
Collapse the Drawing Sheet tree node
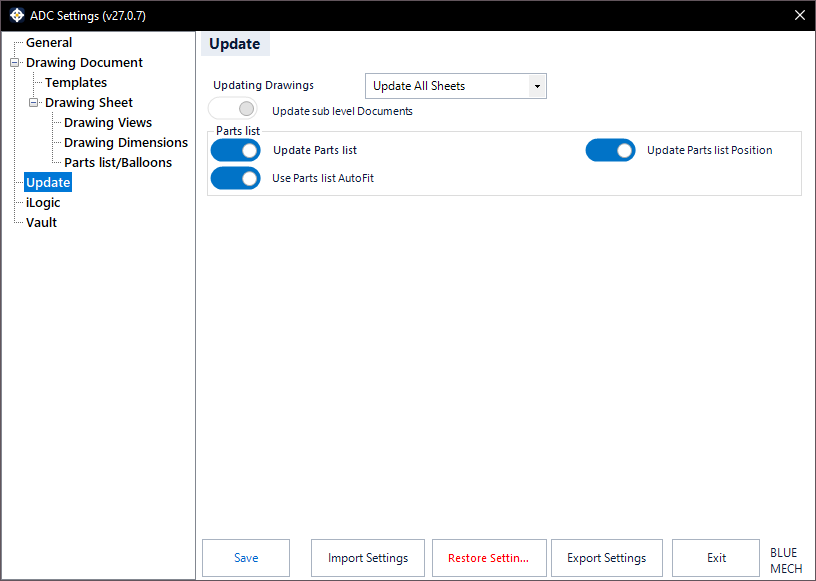(33, 103)
